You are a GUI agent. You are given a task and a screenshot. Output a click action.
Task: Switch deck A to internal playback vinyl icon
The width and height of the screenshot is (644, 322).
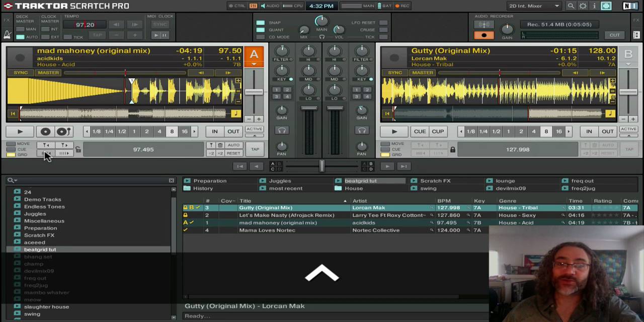click(45, 132)
